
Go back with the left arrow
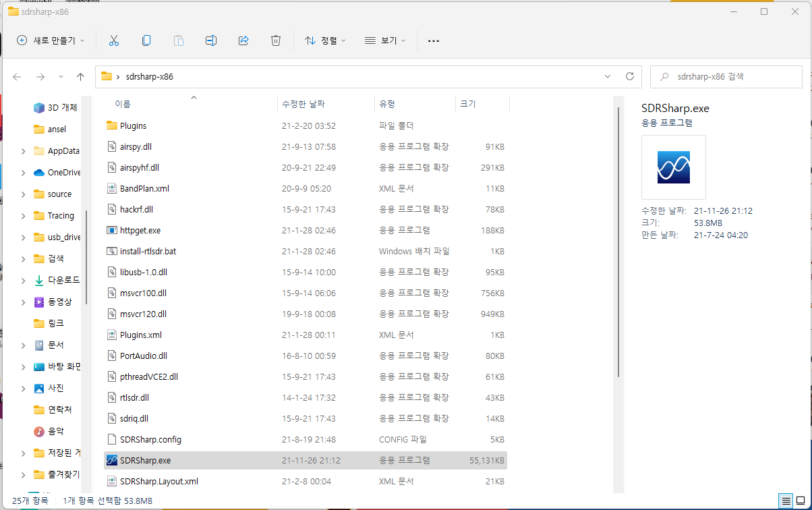[x=18, y=77]
